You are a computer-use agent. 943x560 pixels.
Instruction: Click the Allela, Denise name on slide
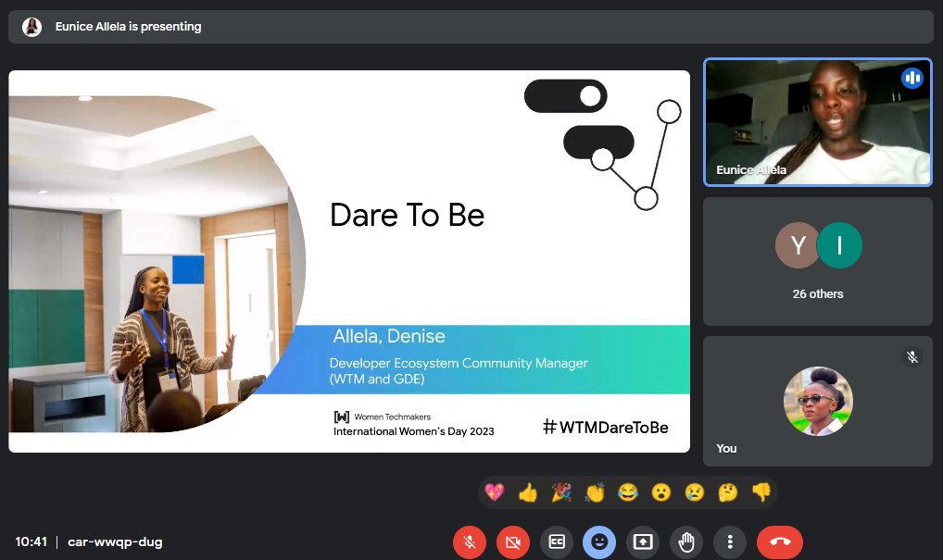(x=389, y=336)
